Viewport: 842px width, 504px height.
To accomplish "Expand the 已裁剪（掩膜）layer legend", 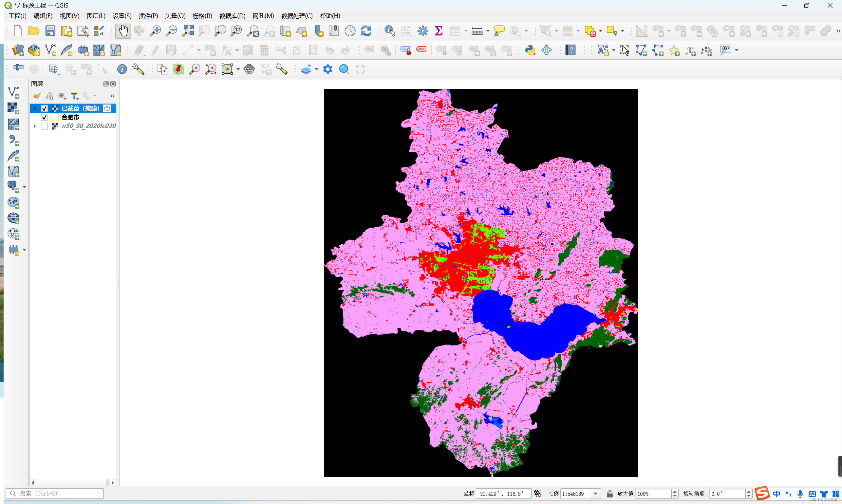I will (x=35, y=108).
